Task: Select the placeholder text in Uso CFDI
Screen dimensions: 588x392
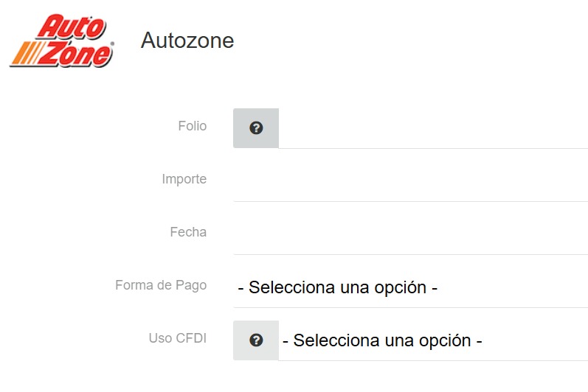Action: click(x=382, y=340)
